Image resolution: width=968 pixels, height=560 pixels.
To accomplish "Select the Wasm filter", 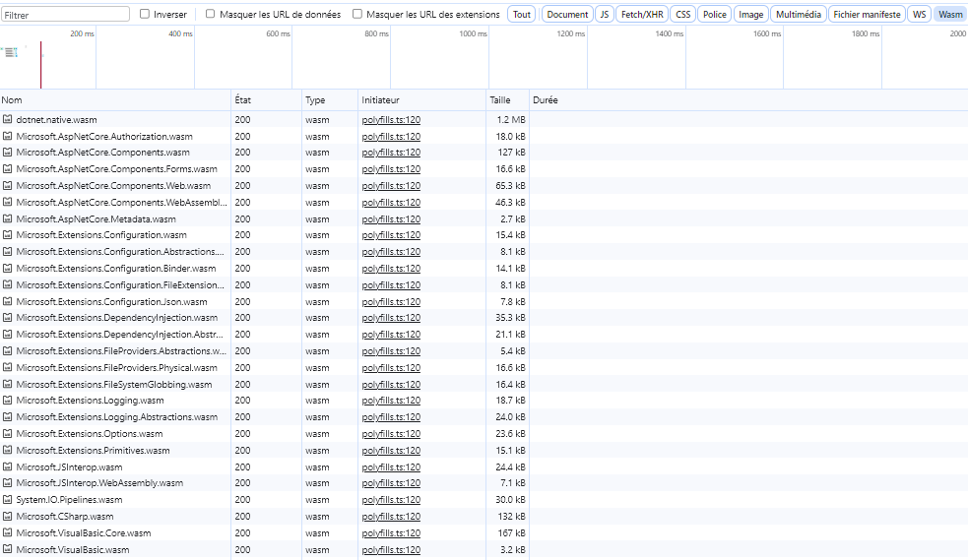I will click(950, 14).
